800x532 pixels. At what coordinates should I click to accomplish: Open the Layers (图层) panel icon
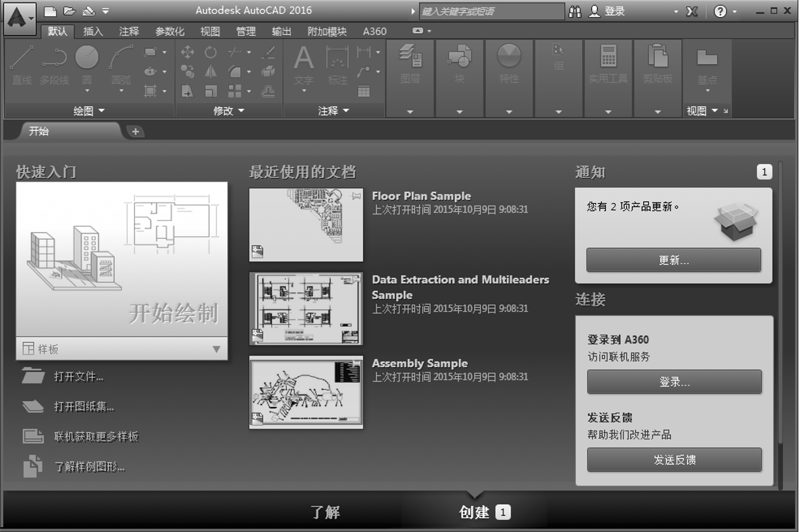tap(410, 57)
